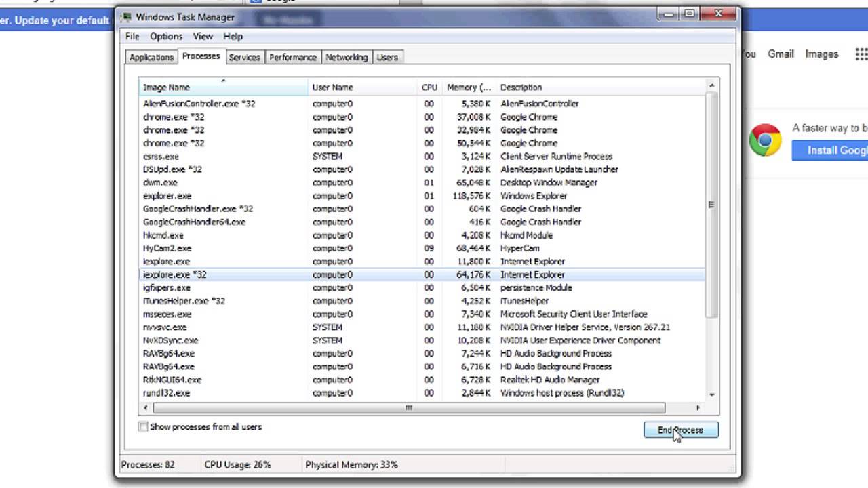Select the chrome.exe process using 50,544 K
The width and height of the screenshot is (868, 488).
pos(422,143)
